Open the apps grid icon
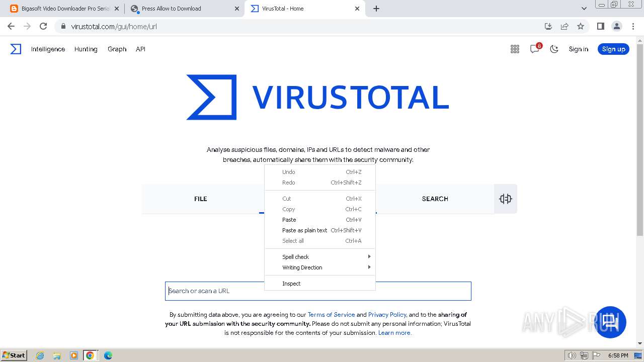The width and height of the screenshot is (644, 362). point(515,49)
